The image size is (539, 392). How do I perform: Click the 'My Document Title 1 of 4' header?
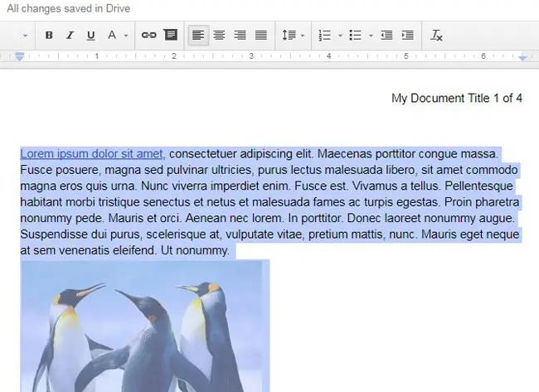pos(456,99)
